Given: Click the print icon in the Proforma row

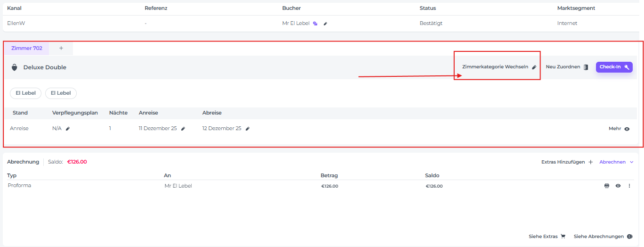Looking at the screenshot, I should pos(607,186).
